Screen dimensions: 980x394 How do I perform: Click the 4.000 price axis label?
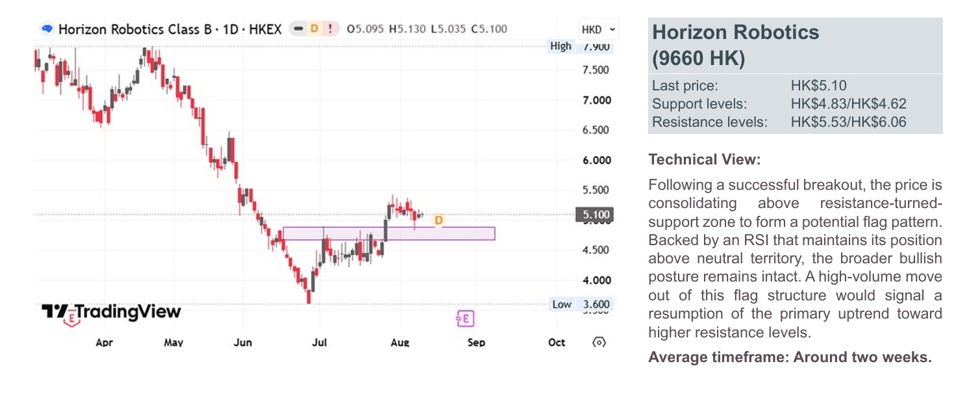pos(596,280)
